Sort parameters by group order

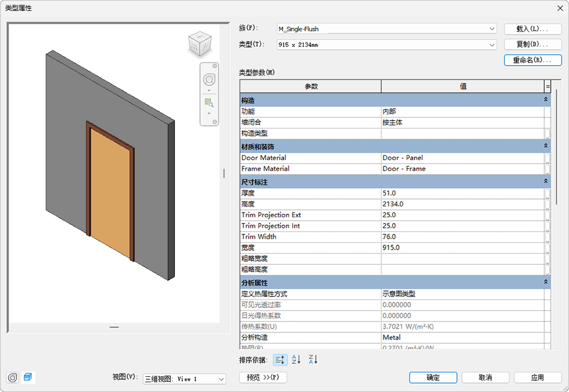[x=280, y=360]
